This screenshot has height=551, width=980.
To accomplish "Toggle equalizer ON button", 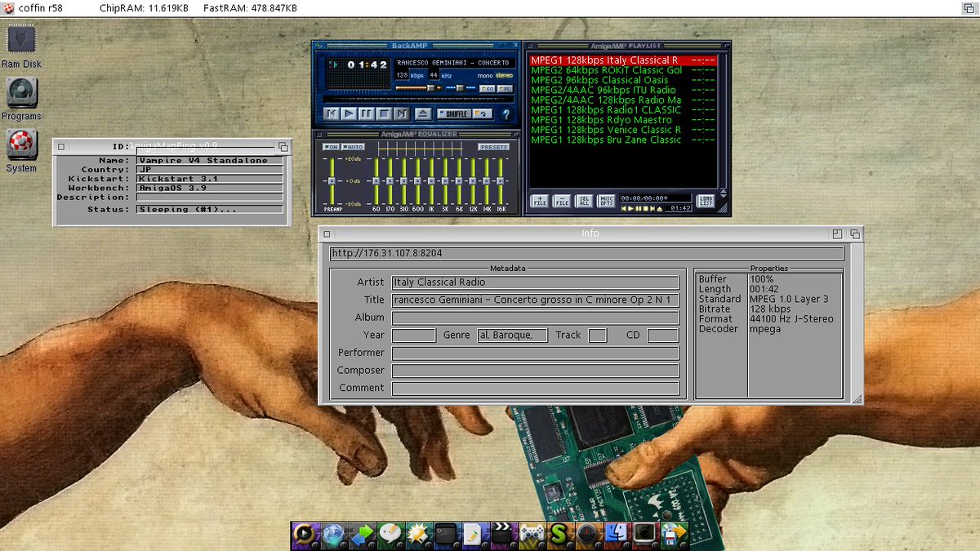I will pyautogui.click(x=331, y=147).
